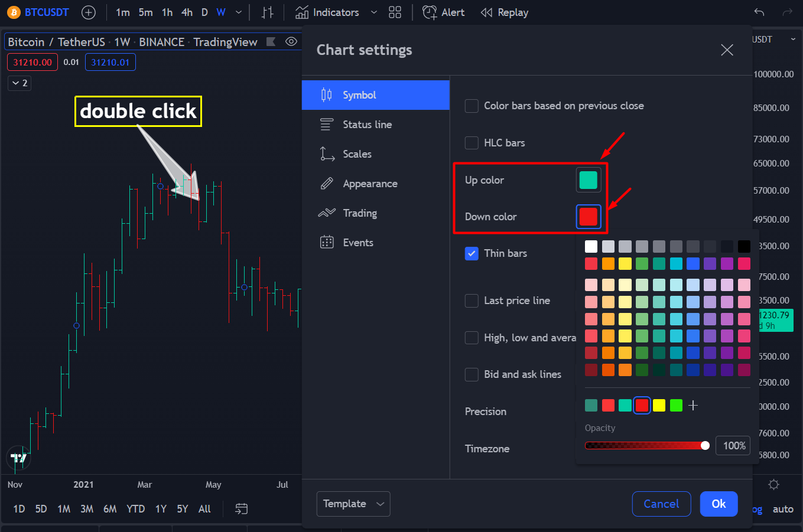This screenshot has width=803, height=532.
Task: Open chart settings gear on price axis
Action: (x=773, y=485)
